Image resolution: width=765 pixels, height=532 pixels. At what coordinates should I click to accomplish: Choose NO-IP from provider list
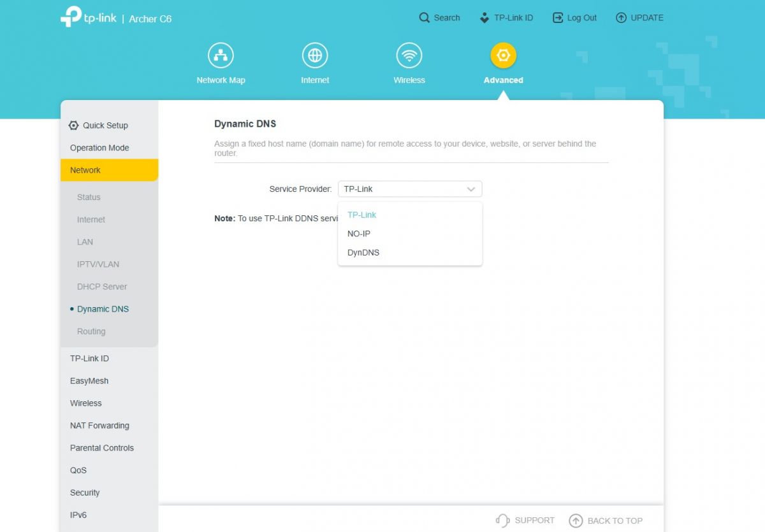tap(410, 234)
